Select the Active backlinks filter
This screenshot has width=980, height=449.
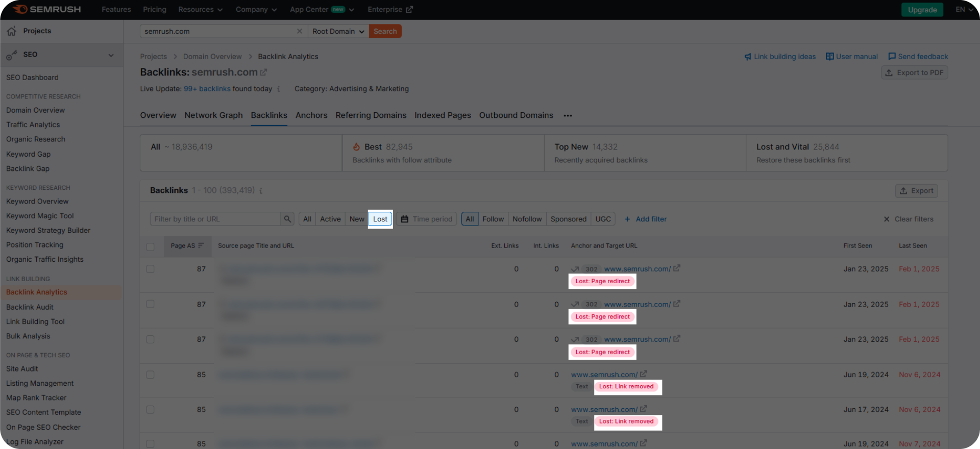(x=330, y=219)
